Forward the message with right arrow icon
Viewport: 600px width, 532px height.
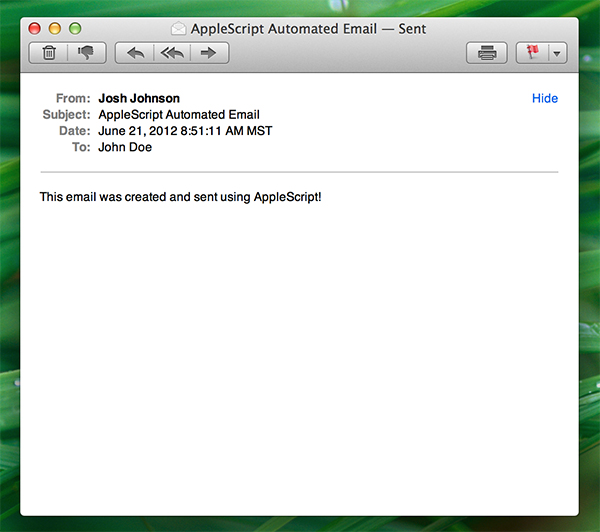click(x=209, y=53)
